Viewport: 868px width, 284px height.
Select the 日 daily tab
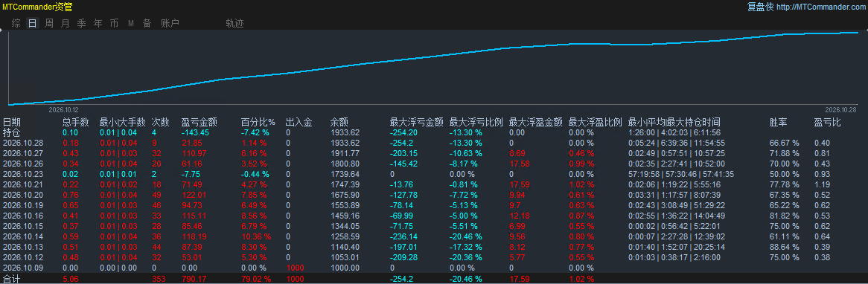coord(33,23)
